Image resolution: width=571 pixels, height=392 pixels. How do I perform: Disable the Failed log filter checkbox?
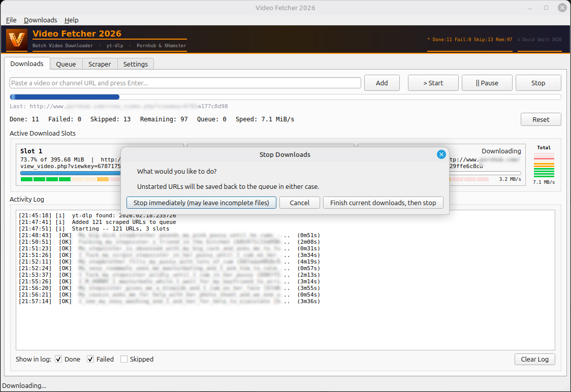[91, 359]
